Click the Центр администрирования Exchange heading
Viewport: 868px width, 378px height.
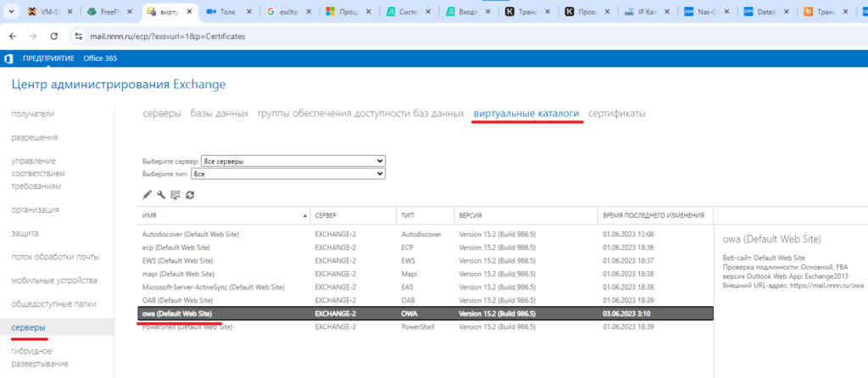coord(119,85)
